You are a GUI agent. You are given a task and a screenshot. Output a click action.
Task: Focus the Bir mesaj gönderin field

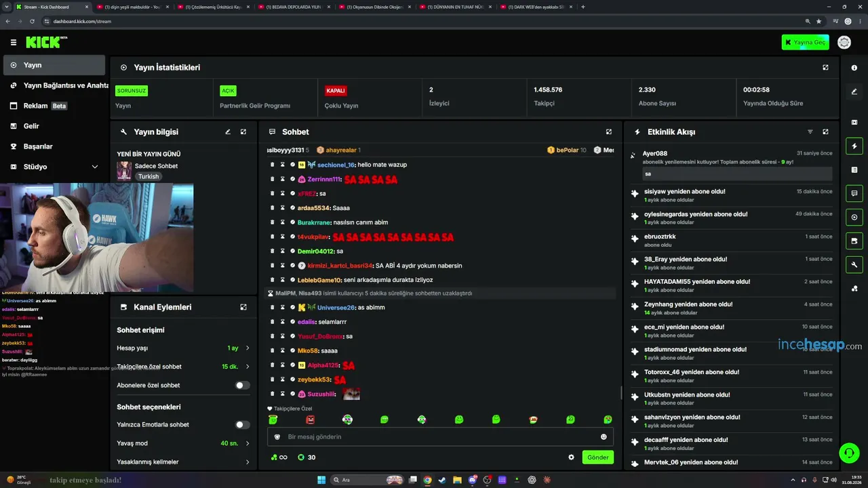[x=440, y=437]
